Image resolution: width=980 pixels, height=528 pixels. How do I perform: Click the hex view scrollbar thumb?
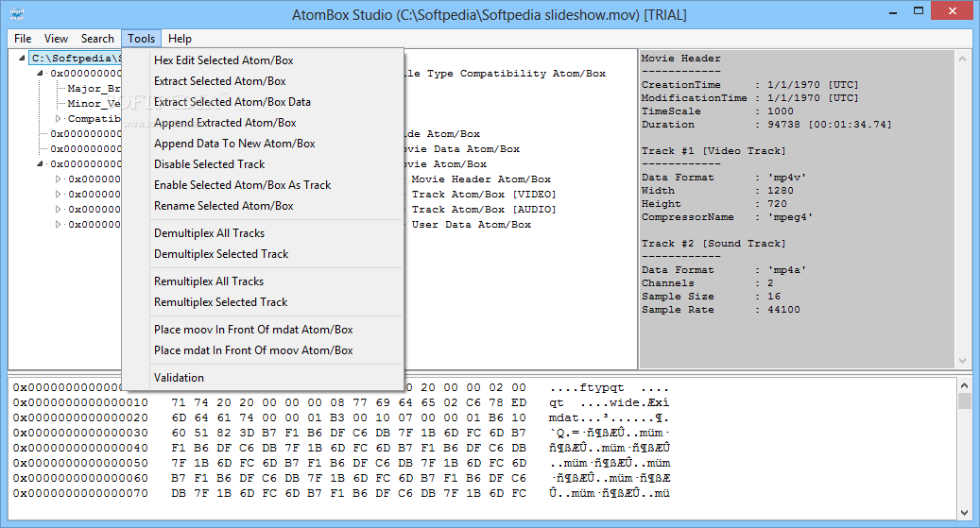[x=964, y=400]
